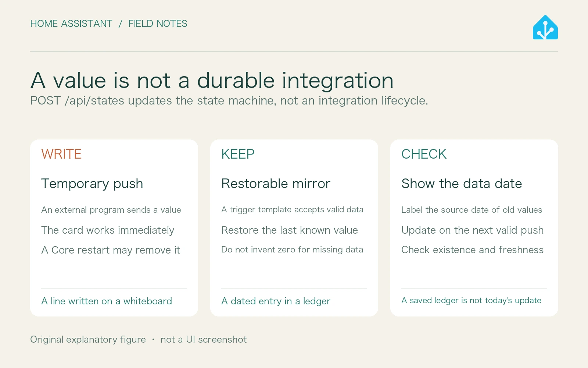The width and height of the screenshot is (588, 368).
Task: Click the 'Original explanatory figure' caption
Action: tap(88, 339)
